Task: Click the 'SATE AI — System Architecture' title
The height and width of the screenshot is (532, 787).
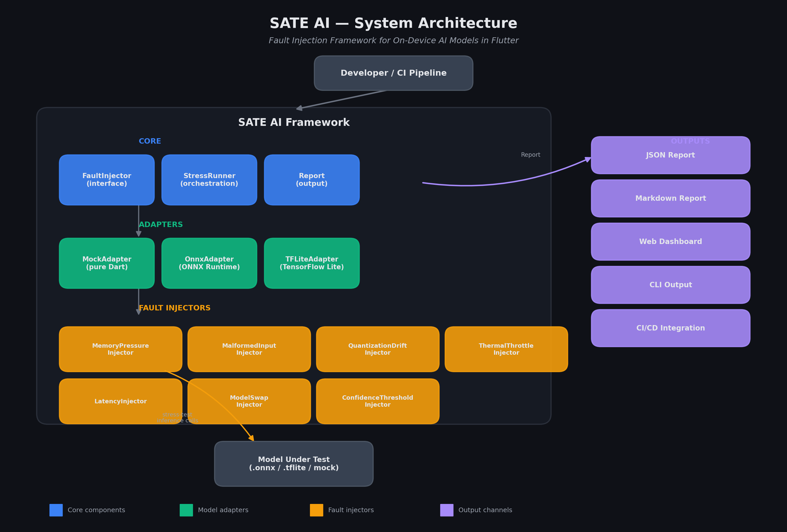Action: 393,23
